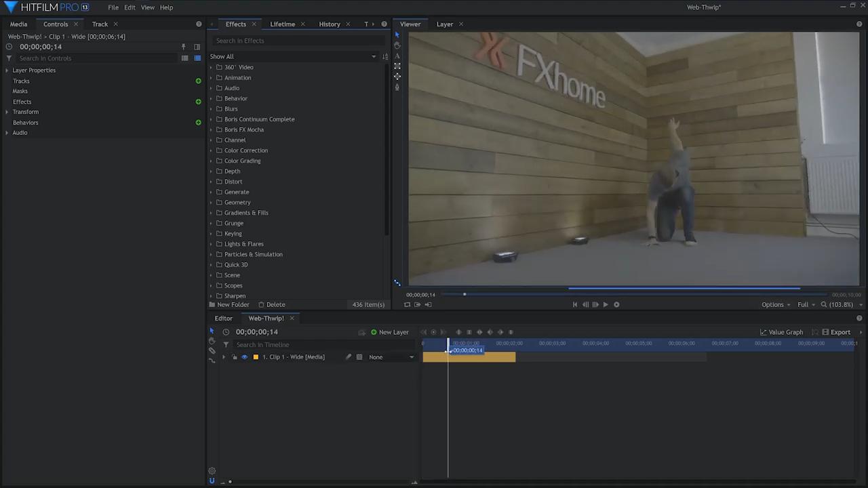Set Out point in Viewer

[428, 304]
